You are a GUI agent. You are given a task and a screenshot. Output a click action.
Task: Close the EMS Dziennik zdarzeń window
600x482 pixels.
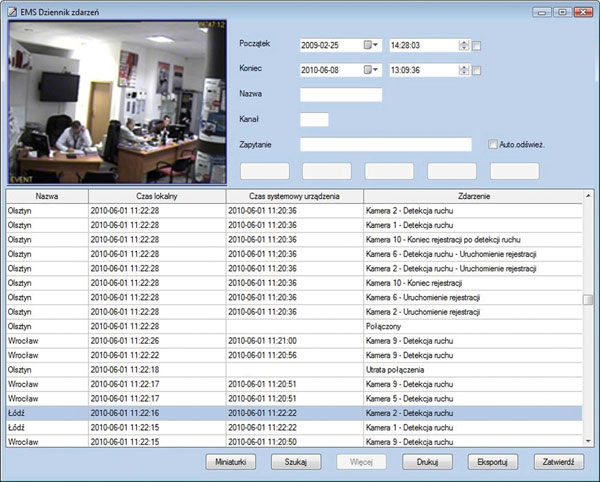(x=583, y=12)
